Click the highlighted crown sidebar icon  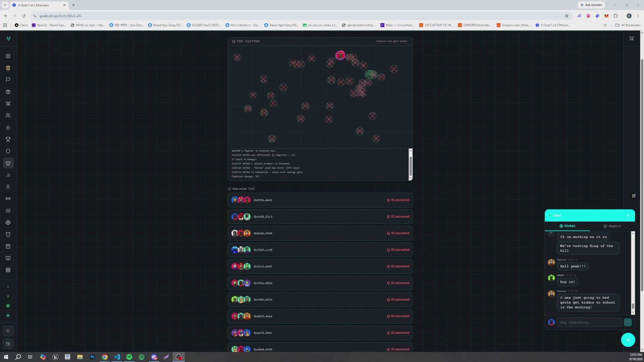[8, 163]
